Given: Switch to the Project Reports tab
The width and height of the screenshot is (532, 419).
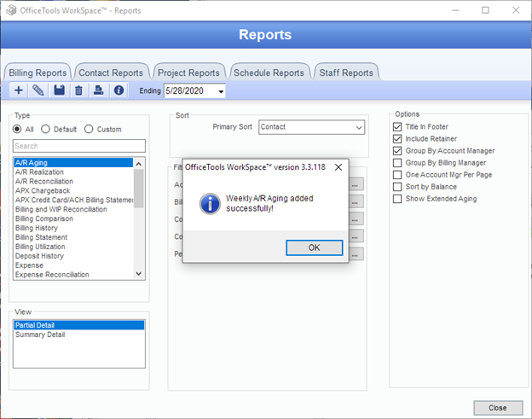Looking at the screenshot, I should [188, 73].
